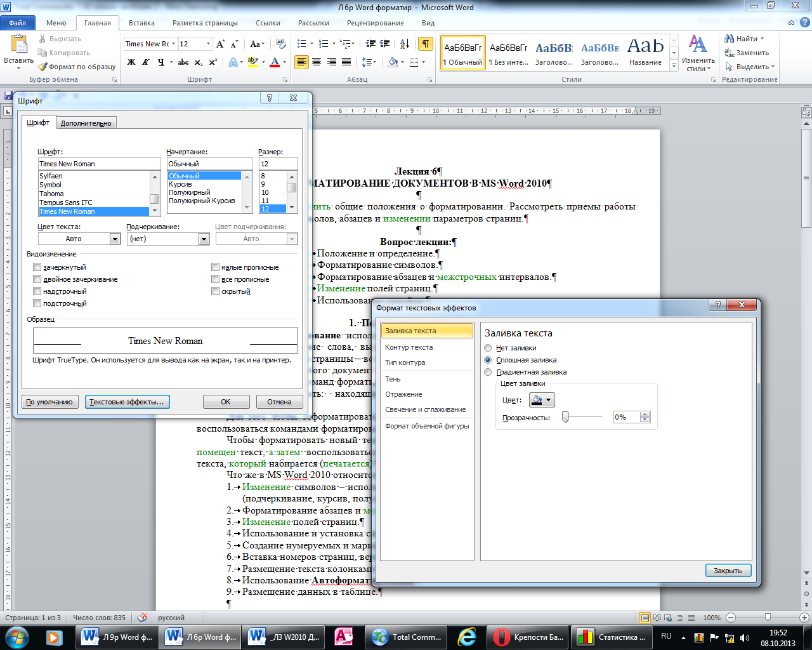Tick the надстрочный checkbox
The image size is (812, 650).
[x=37, y=291]
